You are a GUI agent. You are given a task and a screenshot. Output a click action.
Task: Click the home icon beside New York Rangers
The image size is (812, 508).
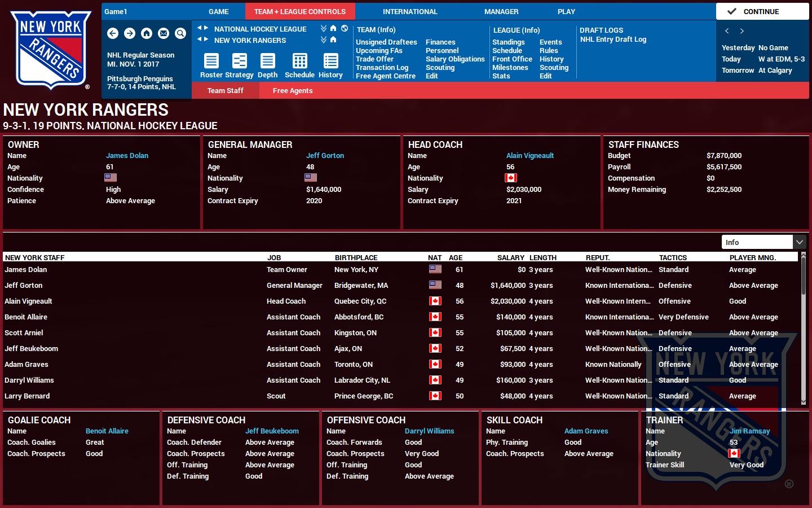[x=332, y=40]
